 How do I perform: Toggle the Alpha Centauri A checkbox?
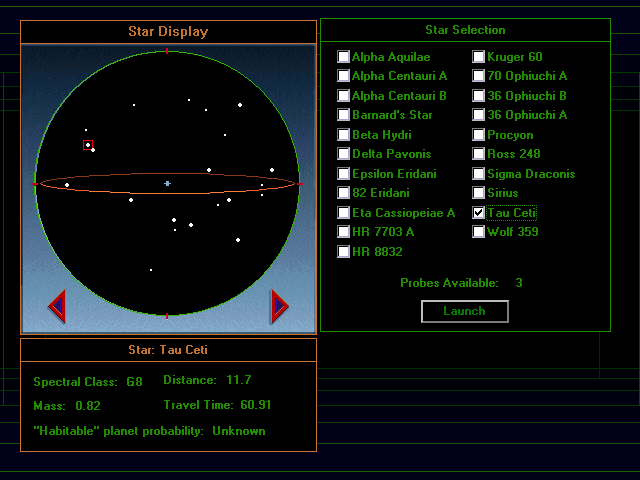(x=344, y=76)
